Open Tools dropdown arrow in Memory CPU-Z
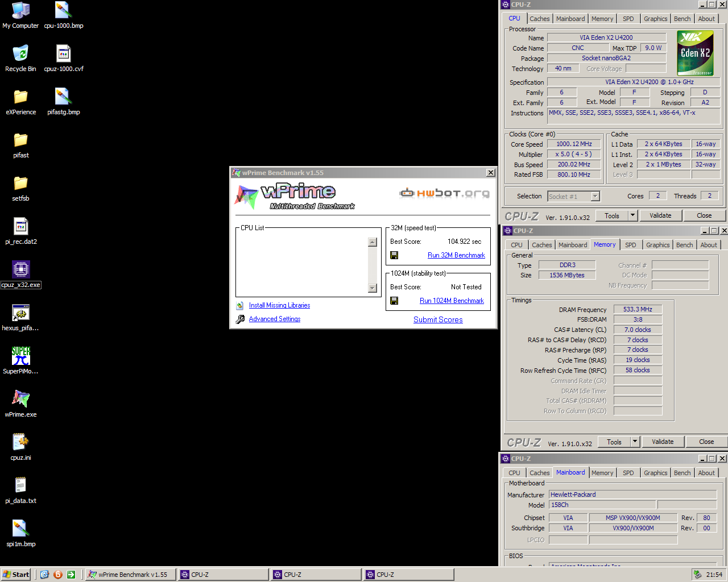 pyautogui.click(x=635, y=442)
